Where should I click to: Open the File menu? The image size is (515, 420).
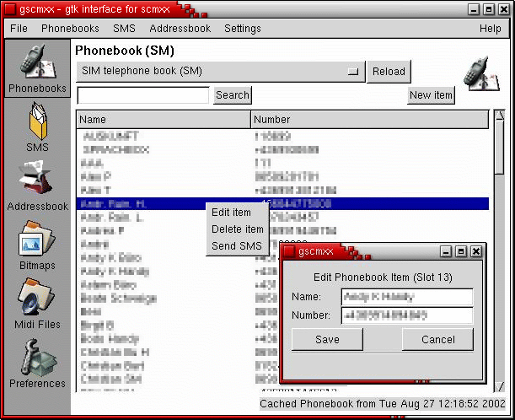19,29
